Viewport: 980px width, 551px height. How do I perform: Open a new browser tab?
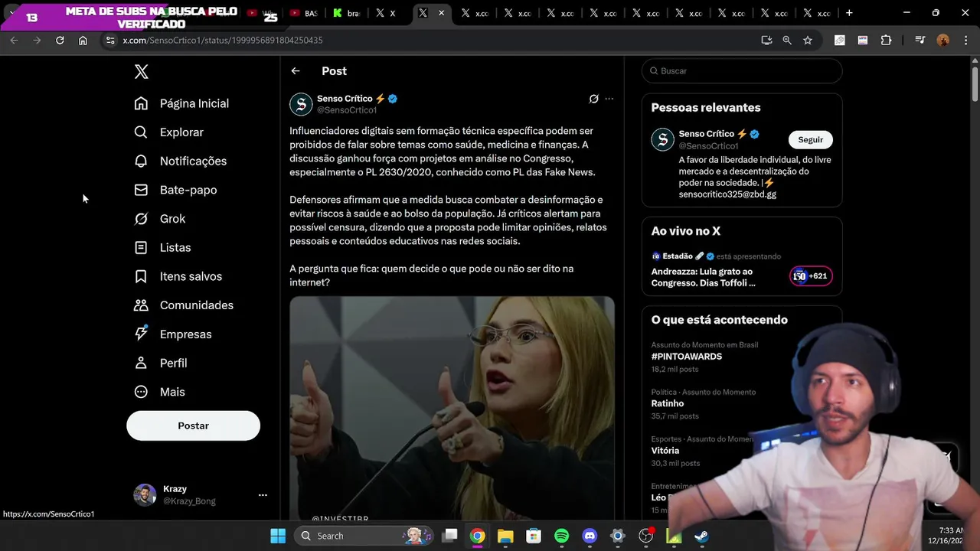tap(849, 13)
